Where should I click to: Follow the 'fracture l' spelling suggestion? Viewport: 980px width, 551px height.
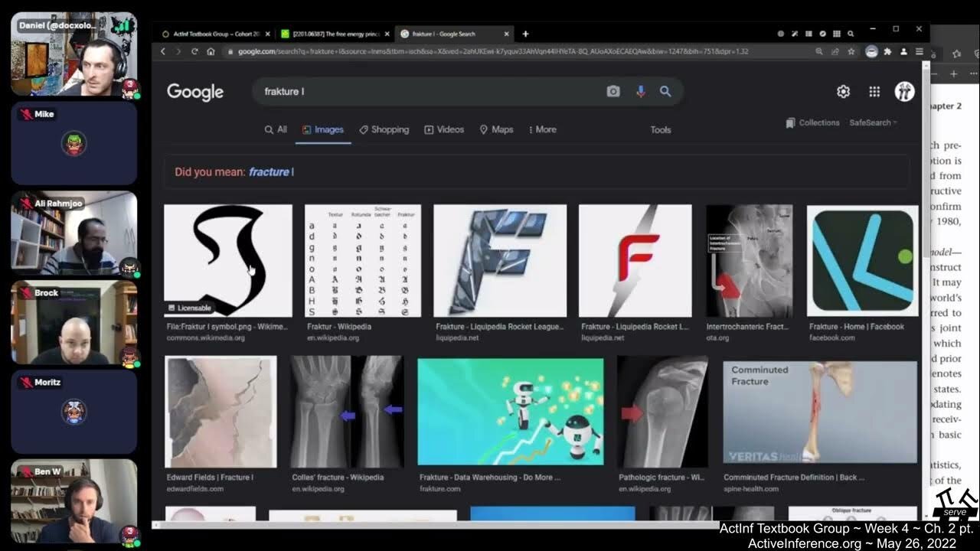271,171
